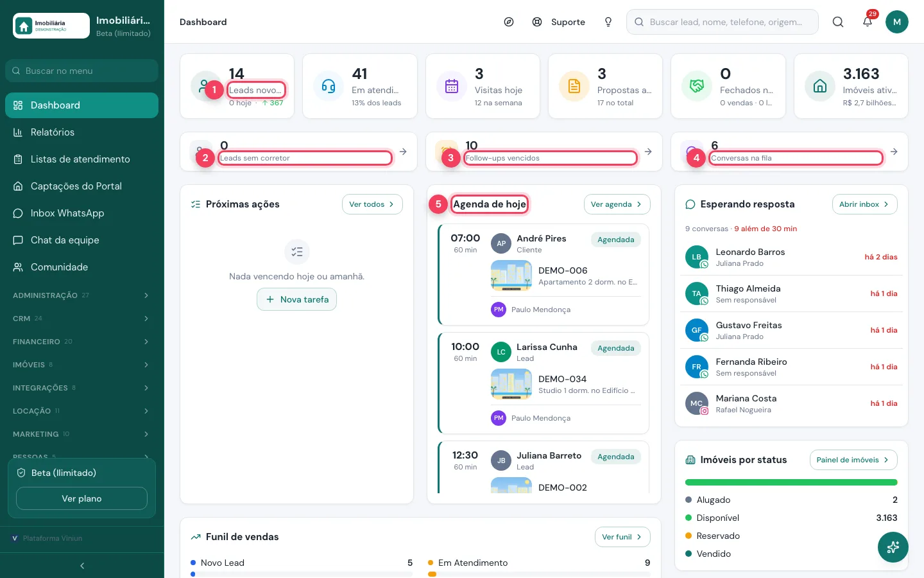Focus the Buscar no menu field
The width and height of the screenshot is (924, 578).
point(81,71)
